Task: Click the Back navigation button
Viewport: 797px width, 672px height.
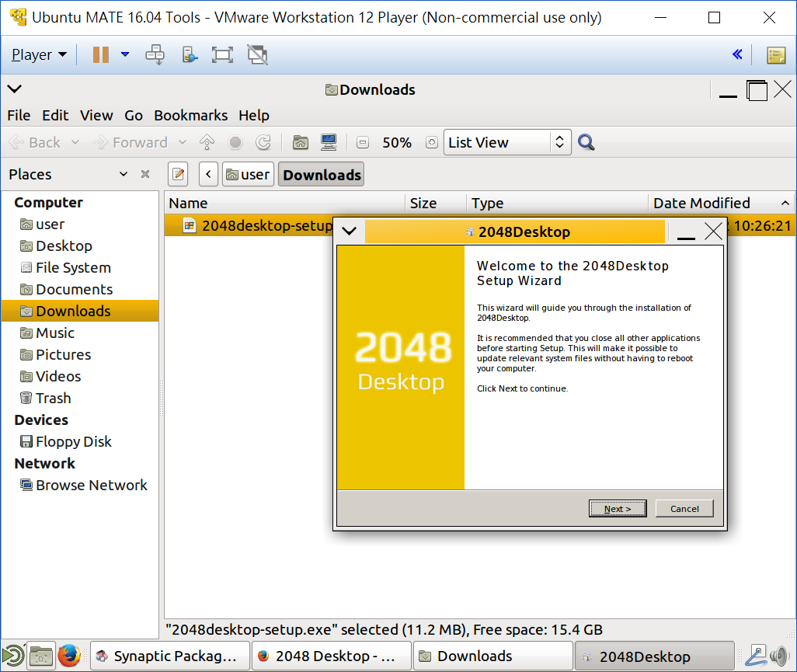Action: coord(35,142)
